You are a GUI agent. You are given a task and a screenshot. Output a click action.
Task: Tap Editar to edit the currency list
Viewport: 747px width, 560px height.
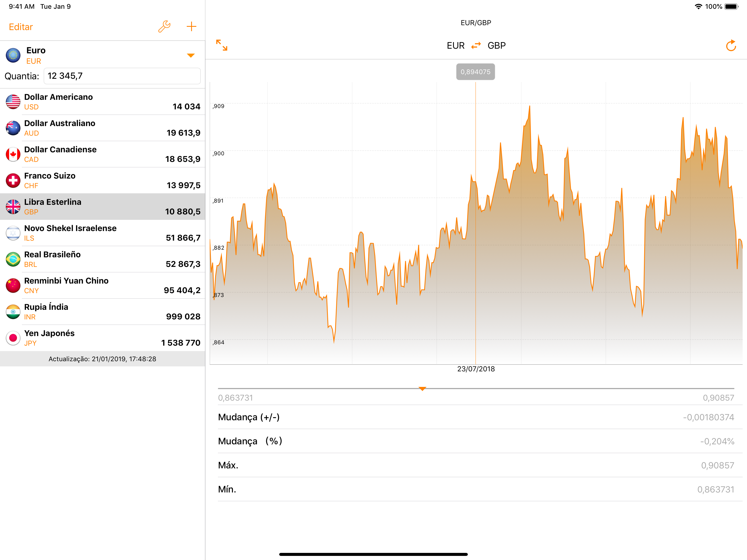[x=21, y=27]
